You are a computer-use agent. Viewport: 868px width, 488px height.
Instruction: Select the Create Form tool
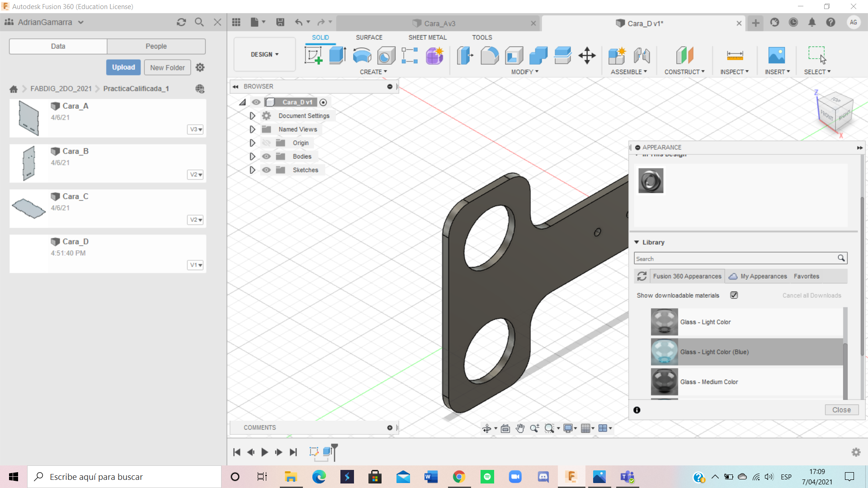(434, 56)
